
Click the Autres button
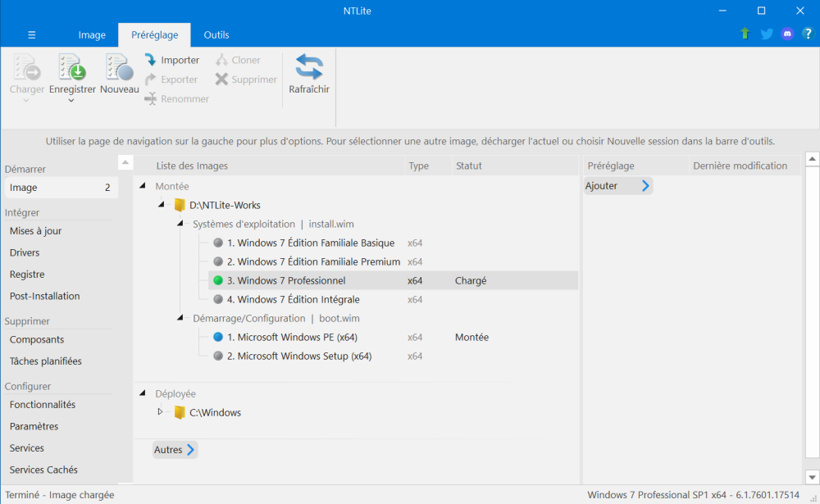pyautogui.click(x=175, y=450)
